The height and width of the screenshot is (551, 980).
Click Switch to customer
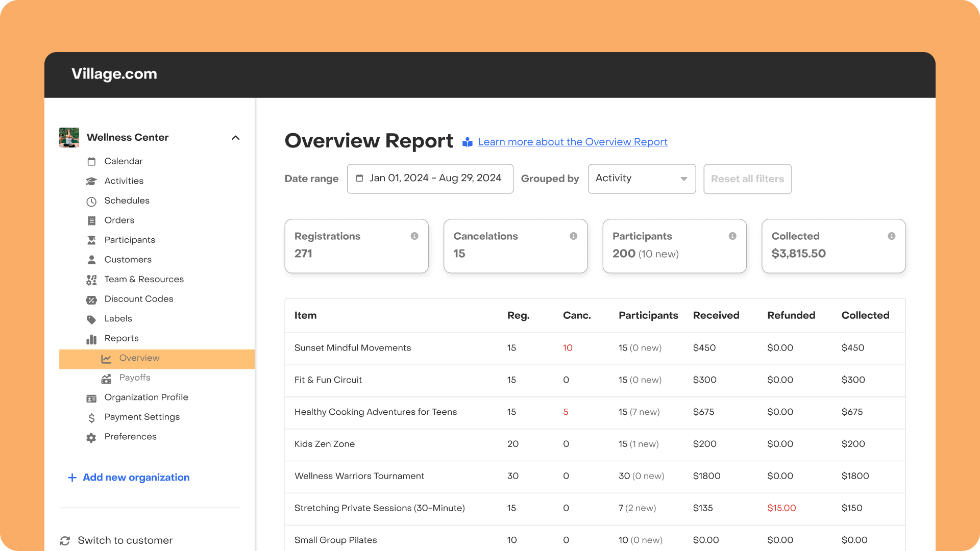[x=125, y=541]
